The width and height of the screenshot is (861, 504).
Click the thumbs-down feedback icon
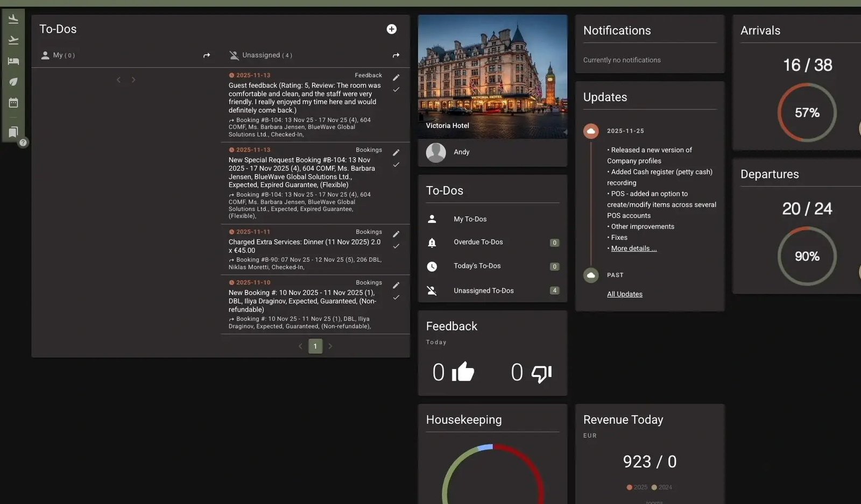[x=541, y=373]
